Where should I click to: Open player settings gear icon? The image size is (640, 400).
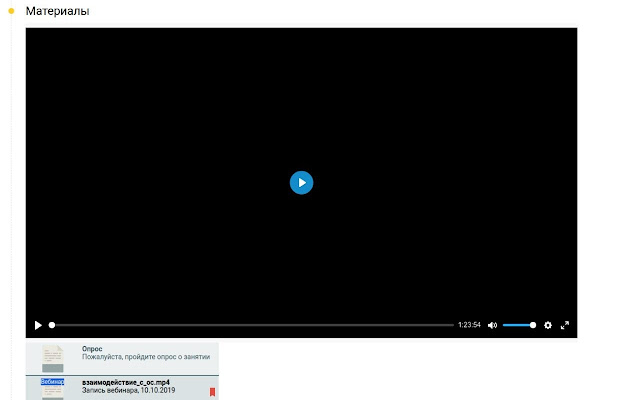(x=548, y=325)
